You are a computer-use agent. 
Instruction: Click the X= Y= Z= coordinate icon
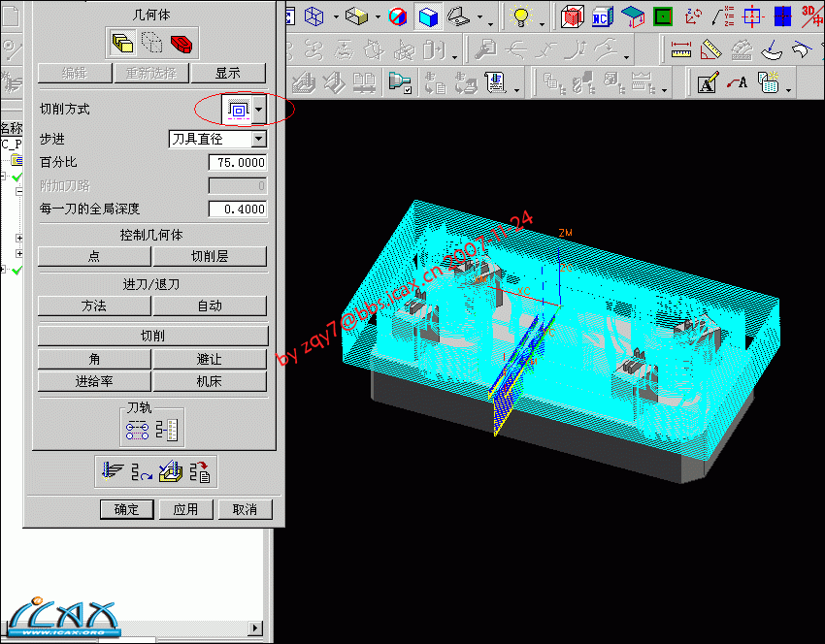pos(723,16)
